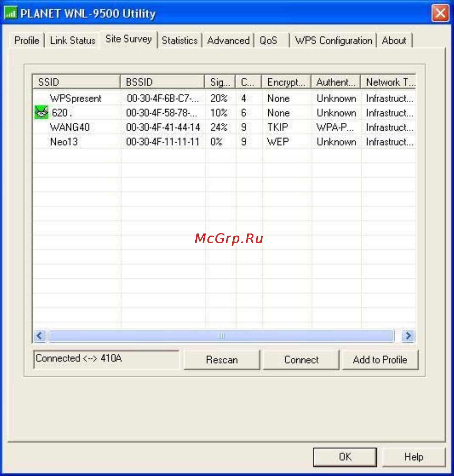This screenshot has height=476, width=454.
Task: Click the horizontal scrollbar thumb
Action: pyautogui.click(x=221, y=335)
